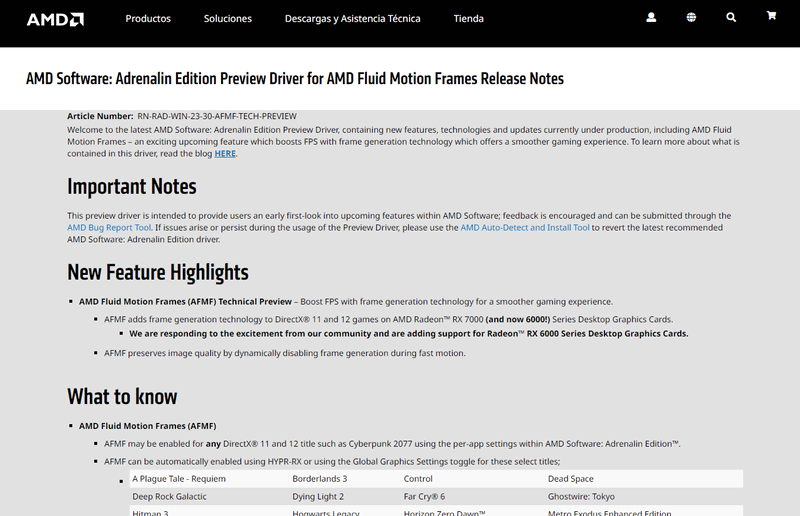Click the Metro Exodus Enhanced Edition cell
This screenshot has height=516, width=800.
tap(609, 512)
